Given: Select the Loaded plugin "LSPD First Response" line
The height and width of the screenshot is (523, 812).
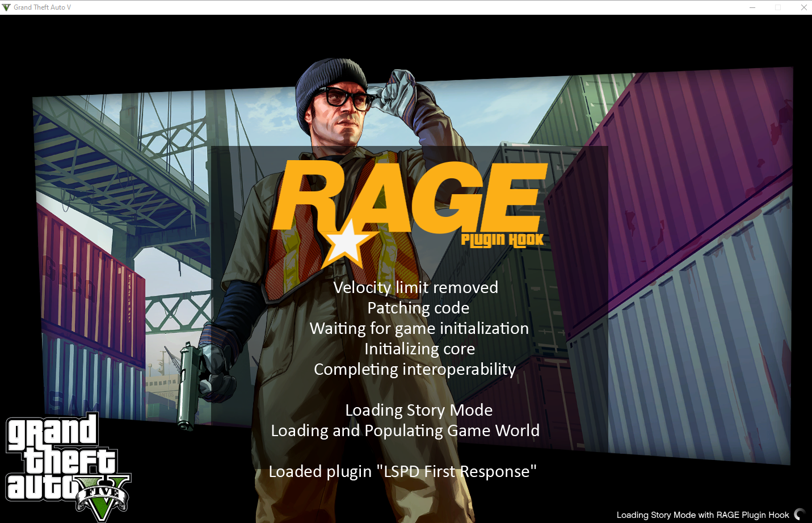Looking at the screenshot, I should [x=403, y=472].
